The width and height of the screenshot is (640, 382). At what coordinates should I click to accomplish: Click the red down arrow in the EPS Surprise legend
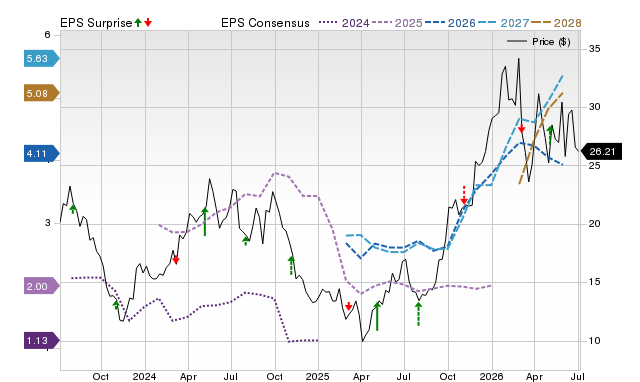click(x=148, y=23)
